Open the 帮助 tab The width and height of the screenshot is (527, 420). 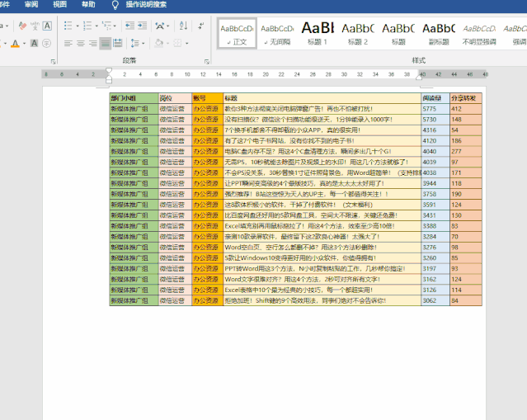coord(88,5)
